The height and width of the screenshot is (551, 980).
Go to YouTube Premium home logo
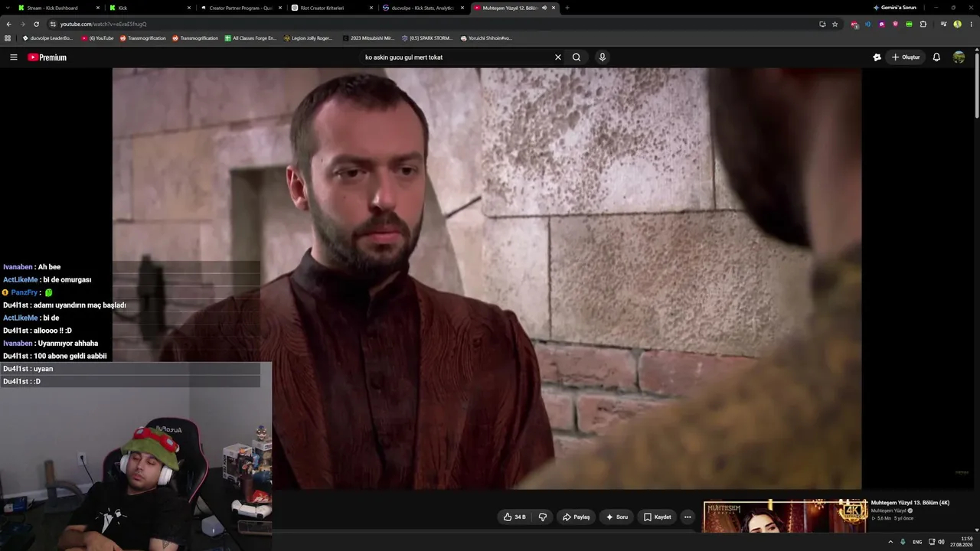click(x=47, y=57)
